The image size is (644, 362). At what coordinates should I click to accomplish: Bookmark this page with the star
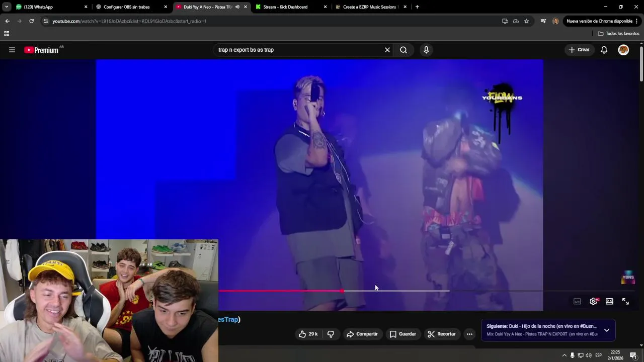click(526, 21)
